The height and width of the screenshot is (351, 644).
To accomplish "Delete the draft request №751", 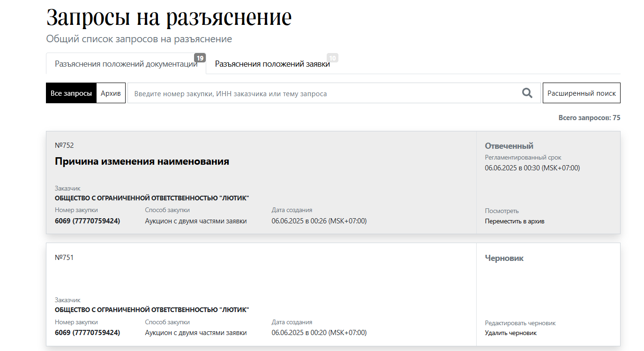I will coord(510,333).
